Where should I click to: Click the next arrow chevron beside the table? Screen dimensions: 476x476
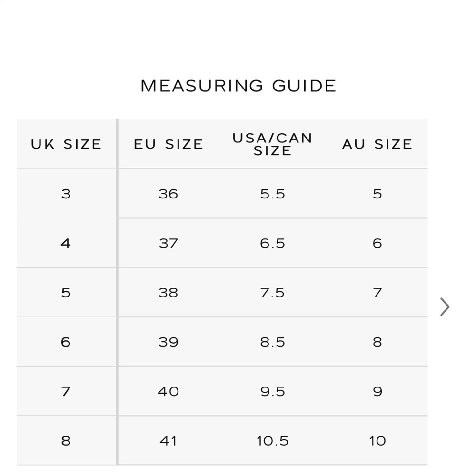[x=445, y=307]
